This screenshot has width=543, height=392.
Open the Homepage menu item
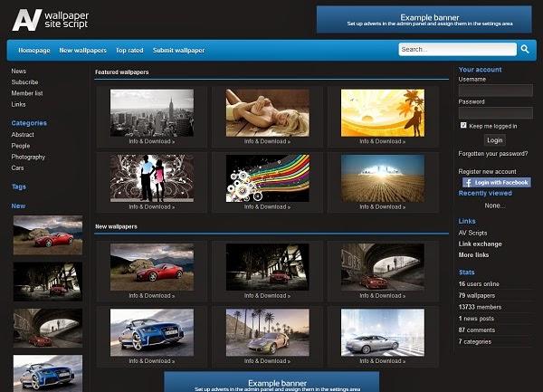pyautogui.click(x=34, y=51)
